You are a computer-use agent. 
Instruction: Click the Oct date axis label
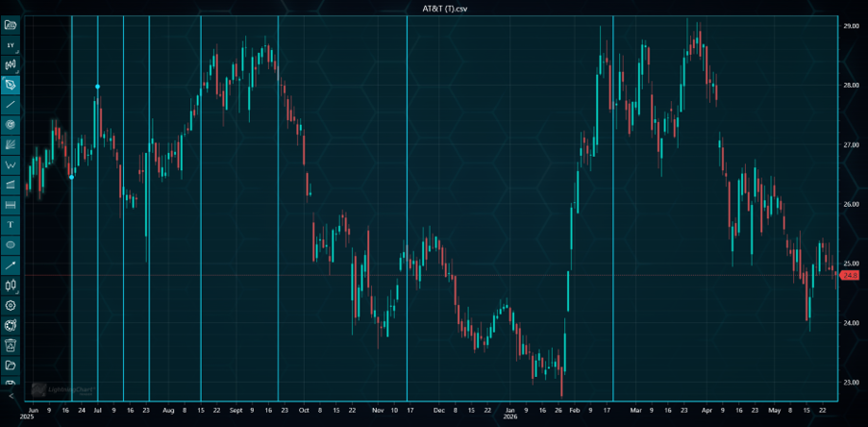pyautogui.click(x=304, y=411)
